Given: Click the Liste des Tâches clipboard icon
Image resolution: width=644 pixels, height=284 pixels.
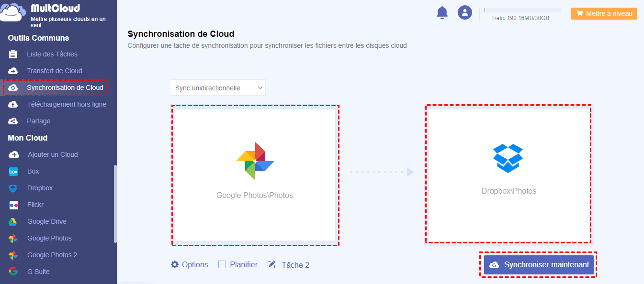Looking at the screenshot, I should pos(13,54).
